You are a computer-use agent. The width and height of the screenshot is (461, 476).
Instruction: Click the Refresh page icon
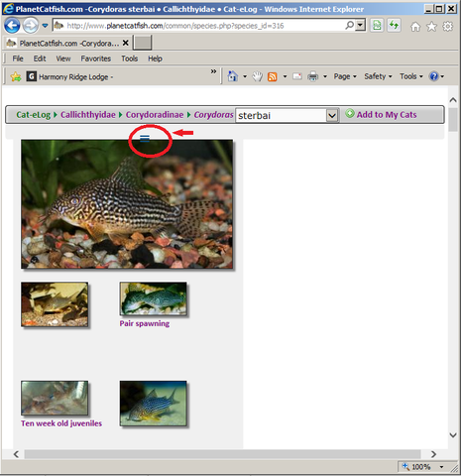pos(394,26)
